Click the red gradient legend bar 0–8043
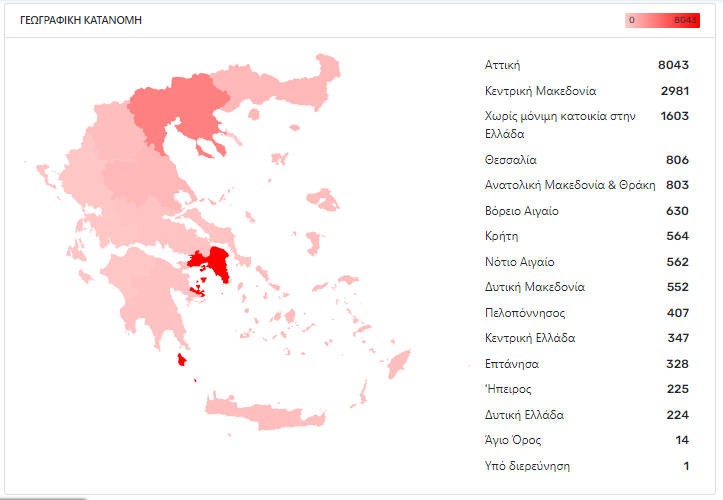 pyautogui.click(x=662, y=20)
